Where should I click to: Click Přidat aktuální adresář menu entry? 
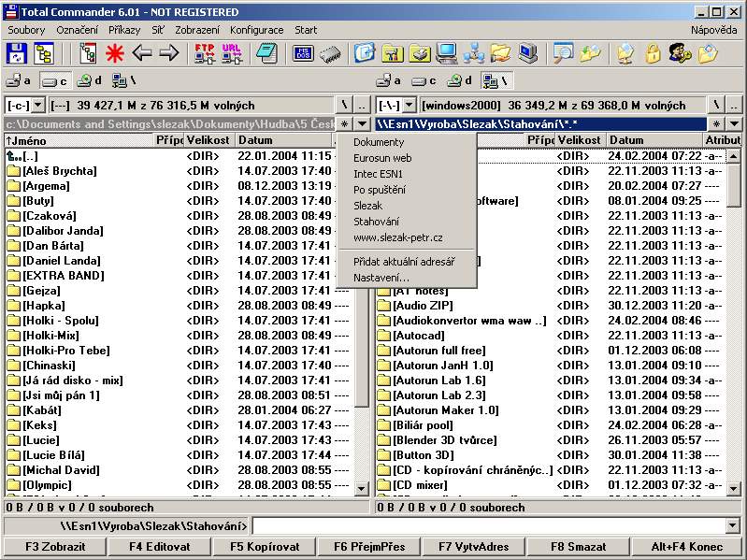point(405,262)
